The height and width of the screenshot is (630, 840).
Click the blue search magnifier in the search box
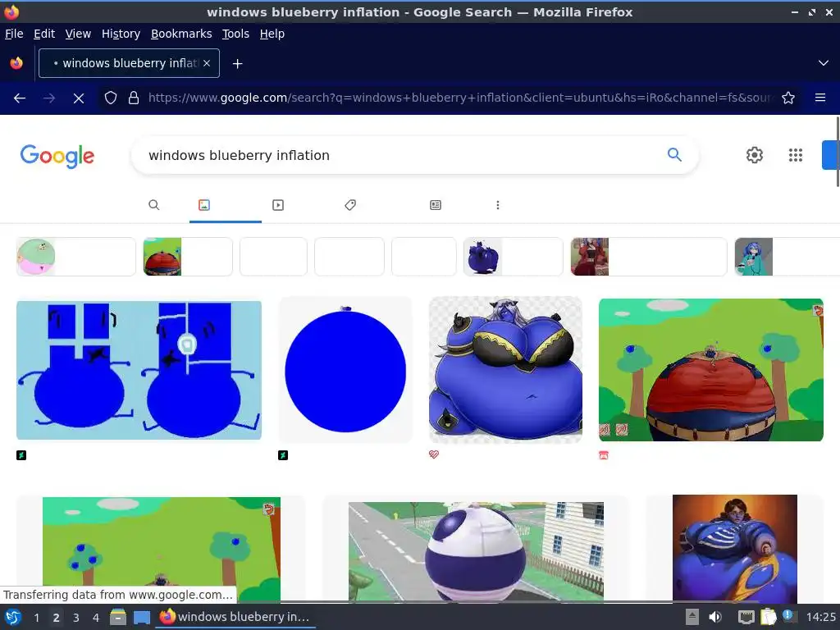tap(674, 155)
